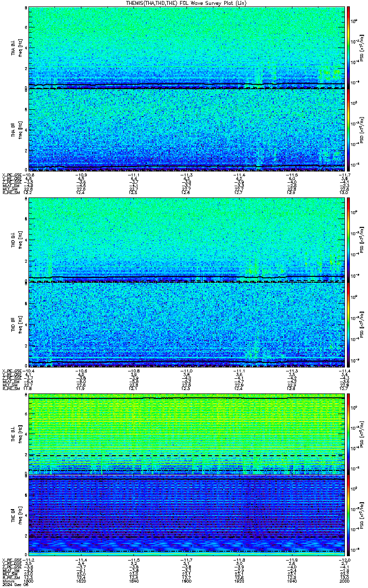
Task: Click the PSD color bar beside THE B∥
Action: click(348, 514)
